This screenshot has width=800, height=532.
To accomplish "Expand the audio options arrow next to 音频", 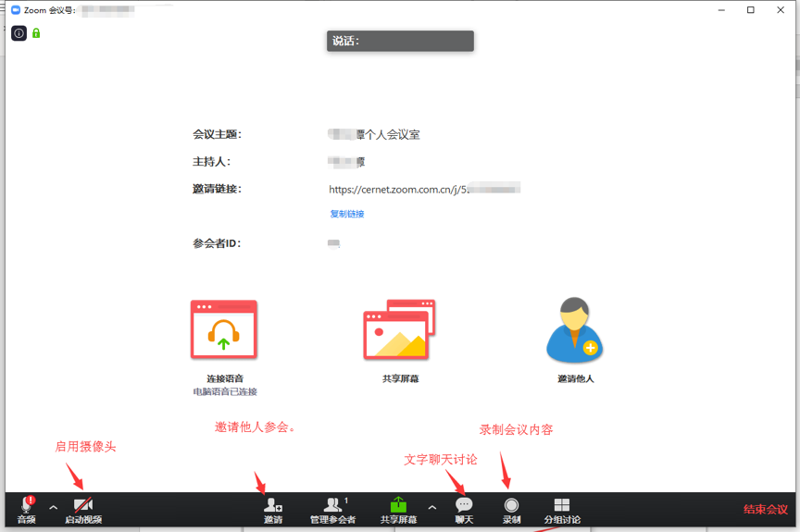I will tap(53, 508).
